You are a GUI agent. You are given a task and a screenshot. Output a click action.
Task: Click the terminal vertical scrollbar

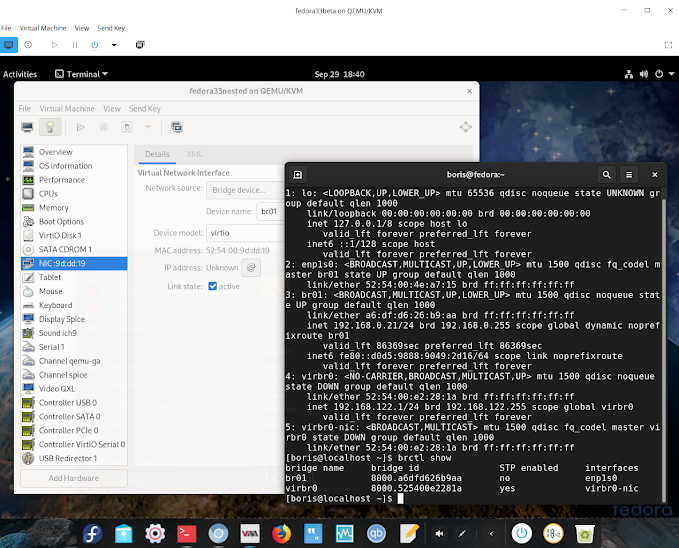tap(664, 350)
